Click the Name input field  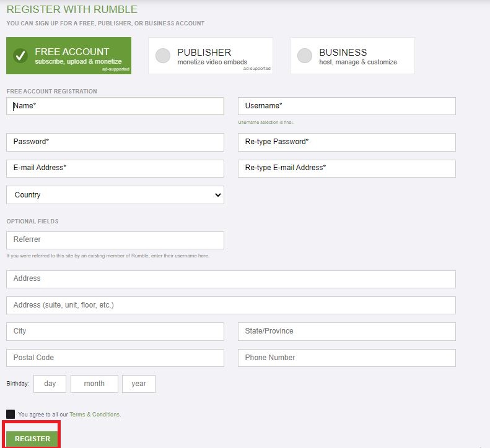coord(115,106)
